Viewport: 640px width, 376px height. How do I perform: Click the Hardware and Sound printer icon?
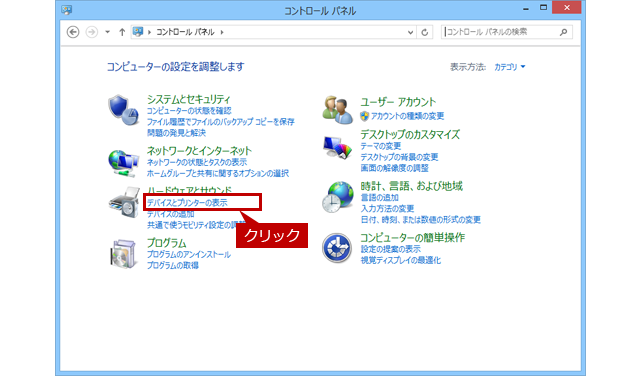tap(124, 202)
